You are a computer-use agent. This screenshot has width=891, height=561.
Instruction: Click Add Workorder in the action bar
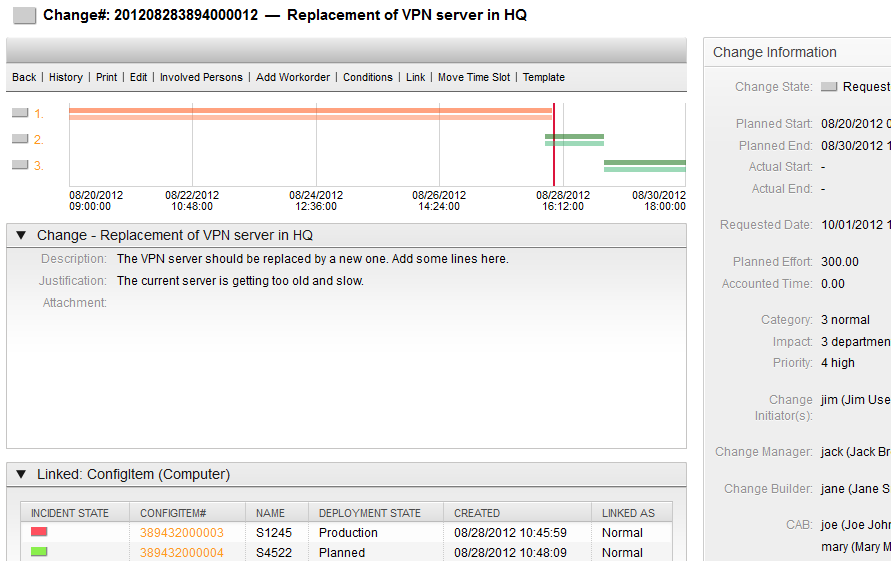click(293, 78)
